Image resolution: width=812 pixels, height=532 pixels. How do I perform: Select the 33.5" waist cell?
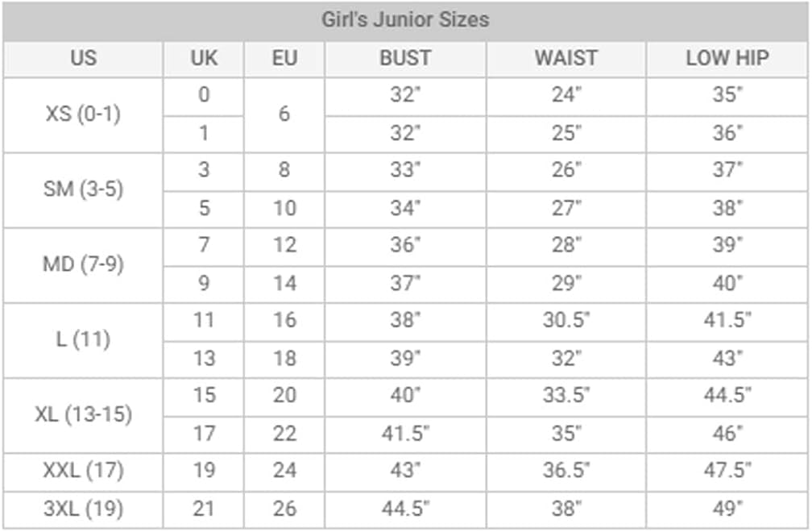566,396
